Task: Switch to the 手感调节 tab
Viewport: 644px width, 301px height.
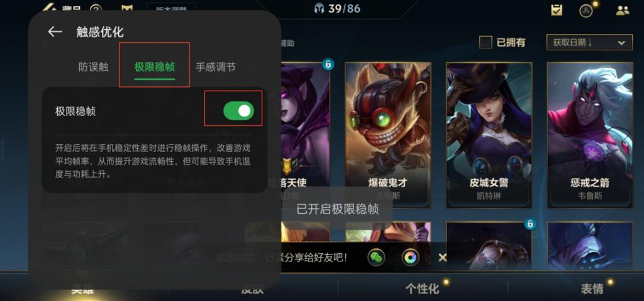Action: pyautogui.click(x=216, y=67)
